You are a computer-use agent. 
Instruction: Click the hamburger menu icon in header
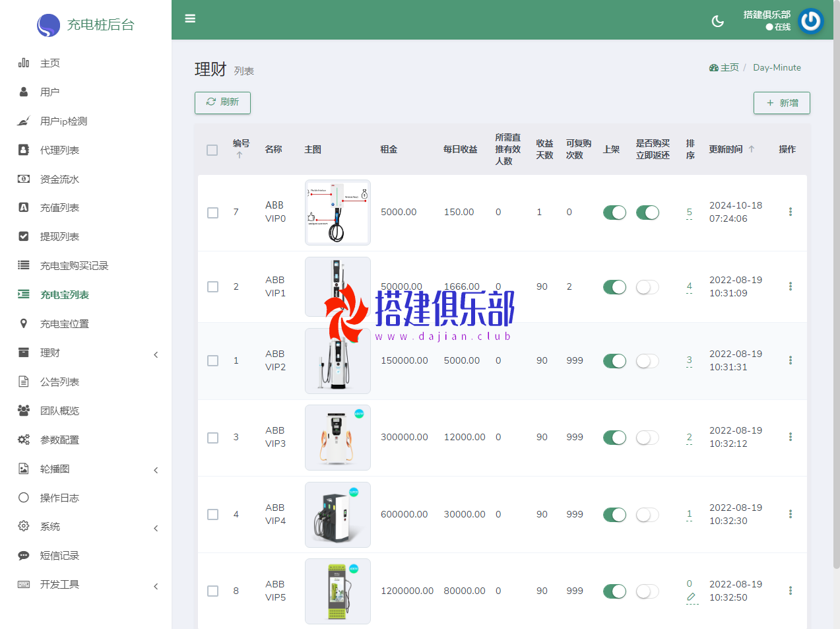(x=190, y=18)
